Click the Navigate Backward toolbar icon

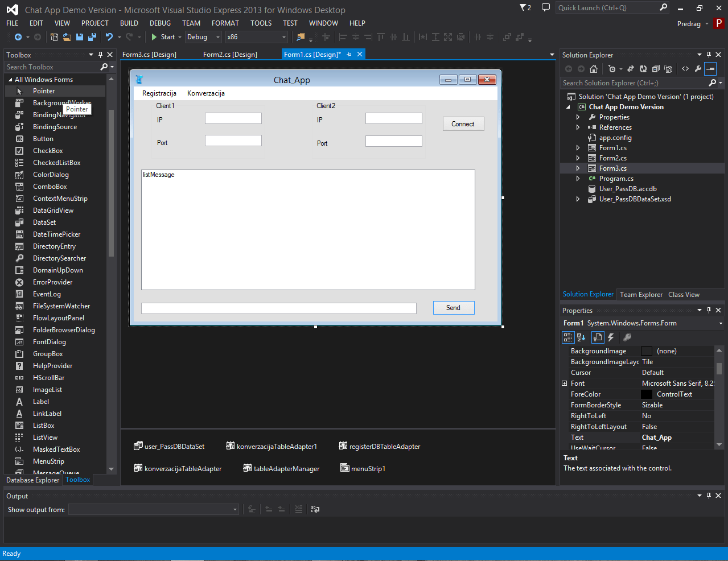[x=18, y=37]
